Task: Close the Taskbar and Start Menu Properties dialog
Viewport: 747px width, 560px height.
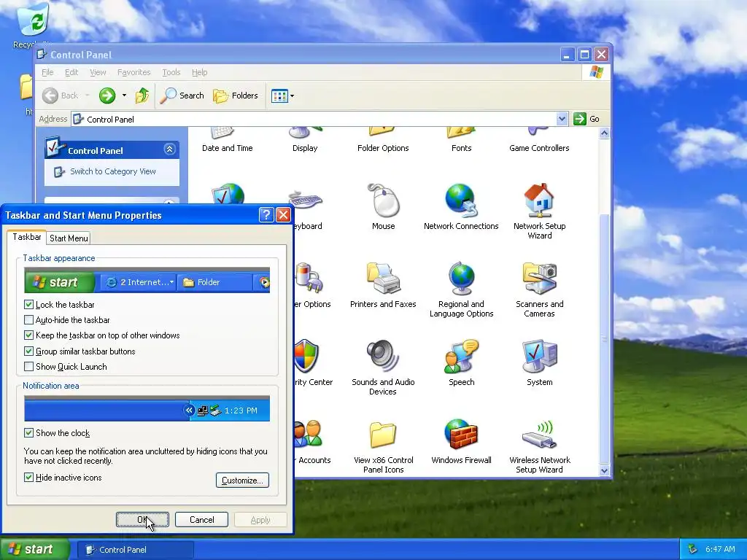Action: (x=284, y=215)
